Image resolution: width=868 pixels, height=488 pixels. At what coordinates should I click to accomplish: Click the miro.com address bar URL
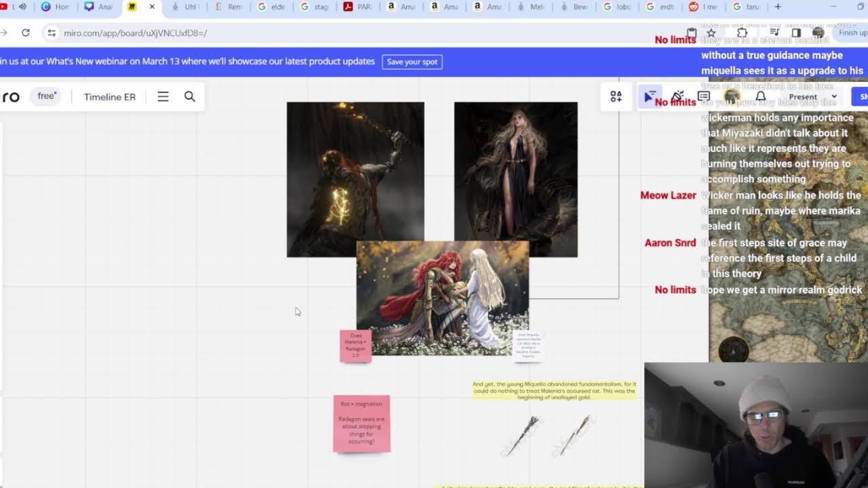[x=136, y=33]
